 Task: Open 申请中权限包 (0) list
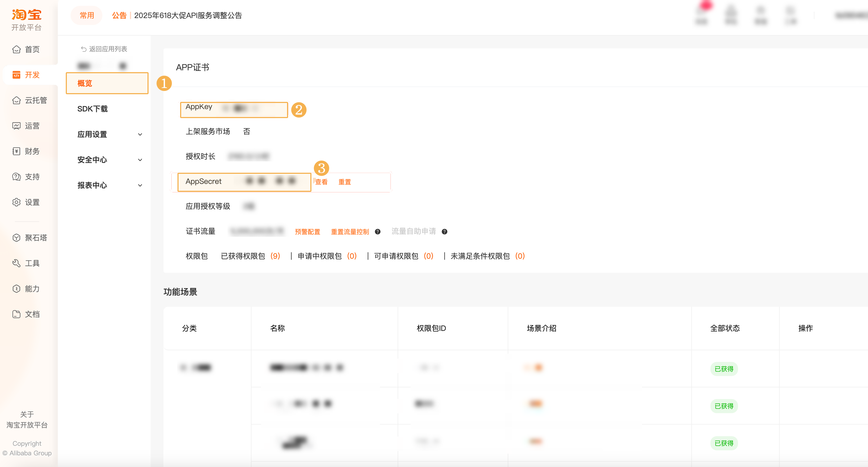coord(327,256)
